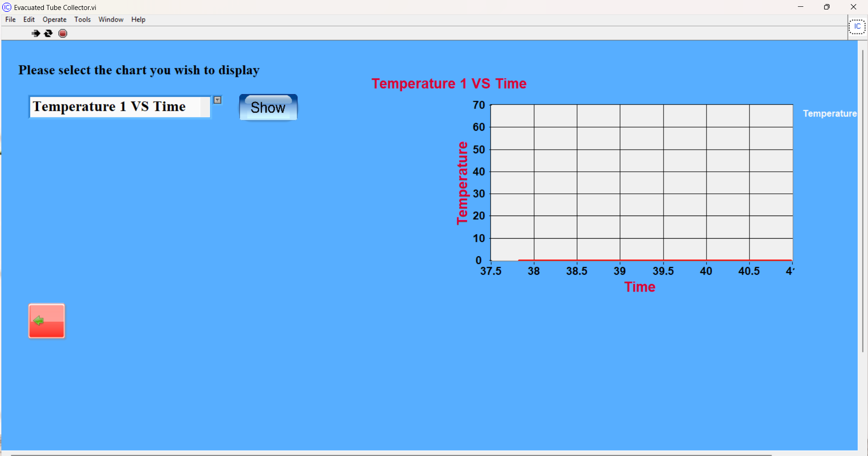The height and width of the screenshot is (456, 868).
Task: Open the File menu
Action: click(10, 19)
